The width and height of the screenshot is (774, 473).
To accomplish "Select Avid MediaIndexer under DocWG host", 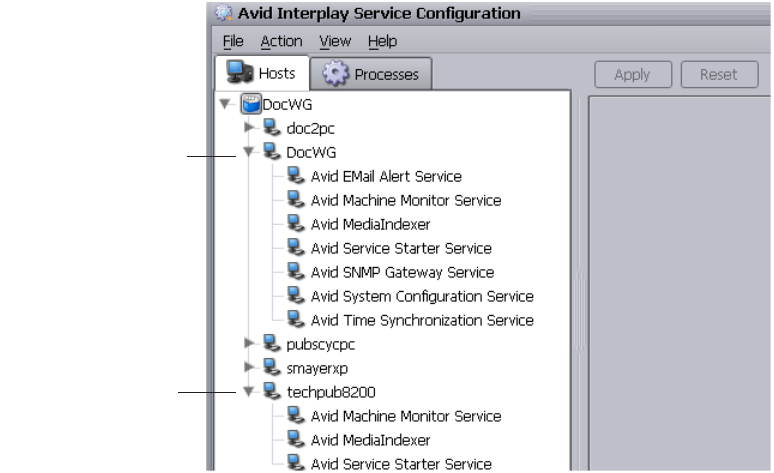I will pos(371,225).
